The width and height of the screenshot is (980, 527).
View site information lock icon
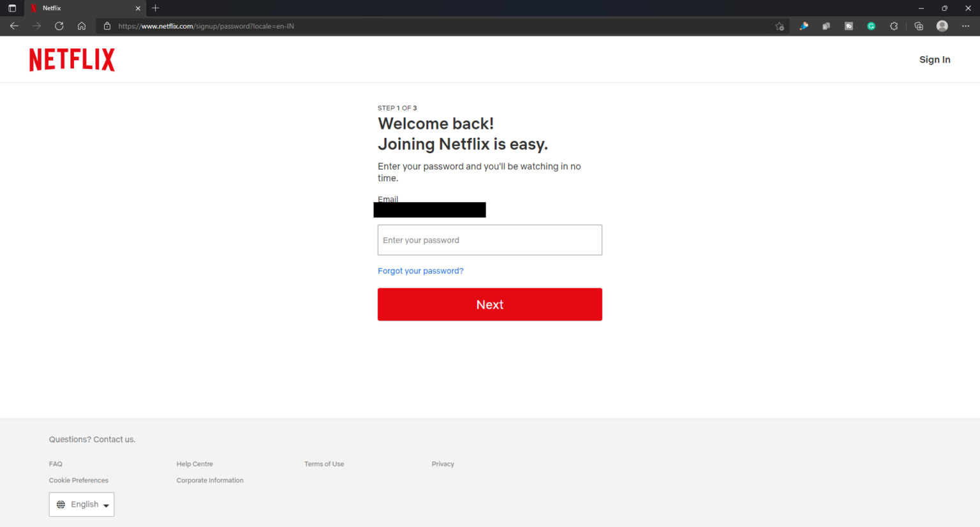coord(107,26)
